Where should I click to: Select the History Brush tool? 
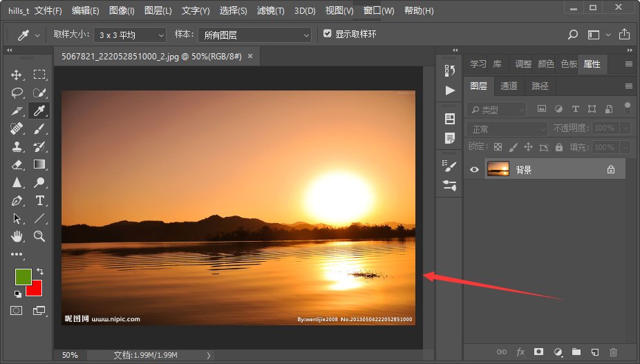pos(39,146)
